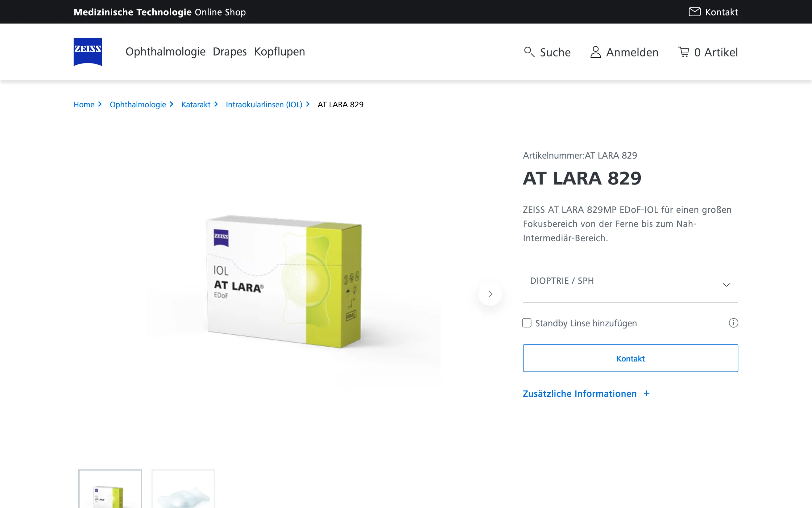812x508 pixels.
Task: Open the Kopflupen menu
Action: click(279, 52)
